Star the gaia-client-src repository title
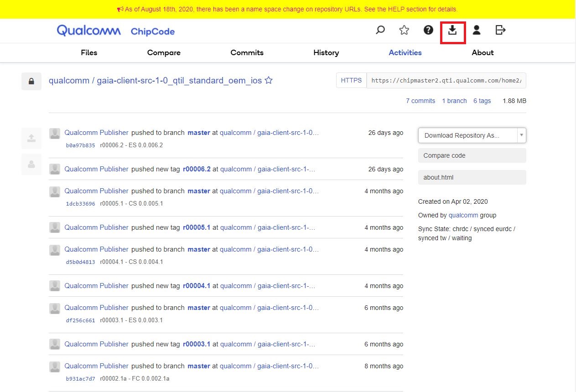The width and height of the screenshot is (576, 392). coord(269,81)
